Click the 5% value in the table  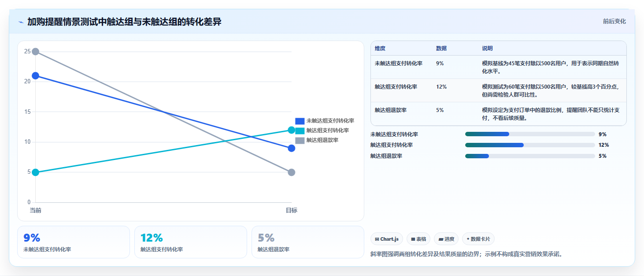click(x=440, y=110)
